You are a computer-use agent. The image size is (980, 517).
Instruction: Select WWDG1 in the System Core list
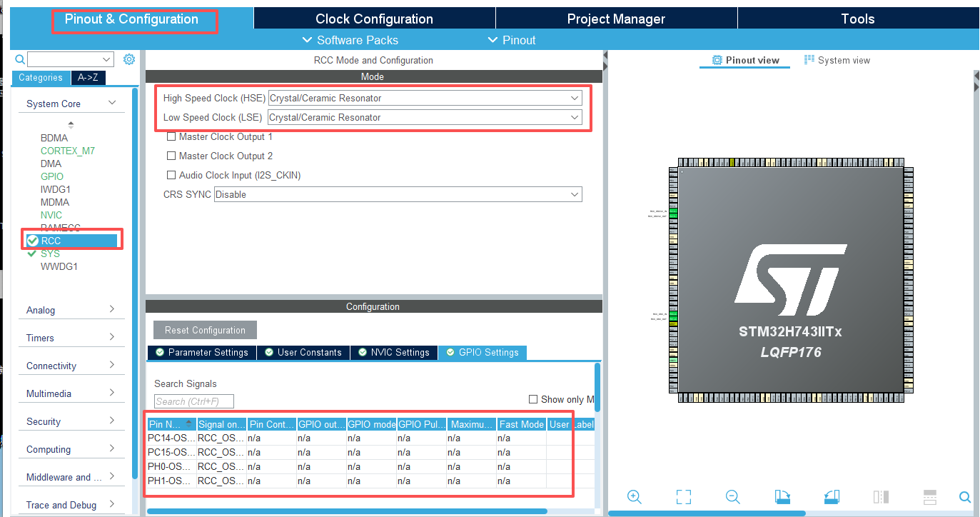coord(59,266)
